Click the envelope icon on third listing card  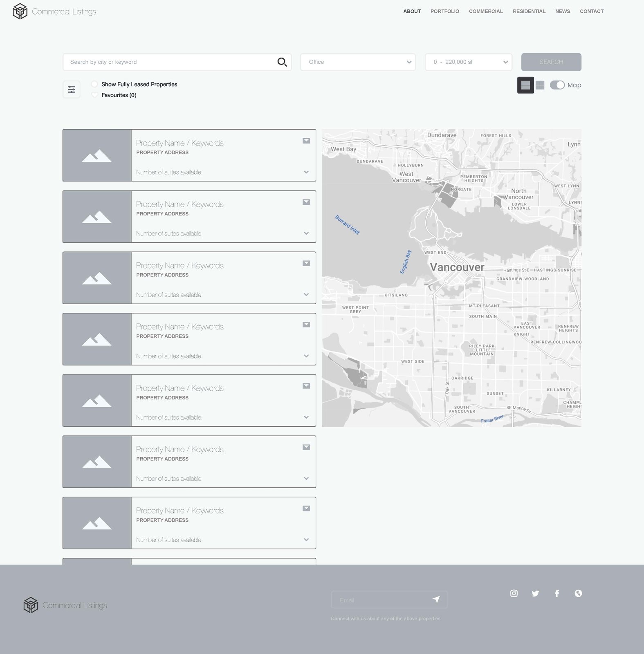(306, 263)
